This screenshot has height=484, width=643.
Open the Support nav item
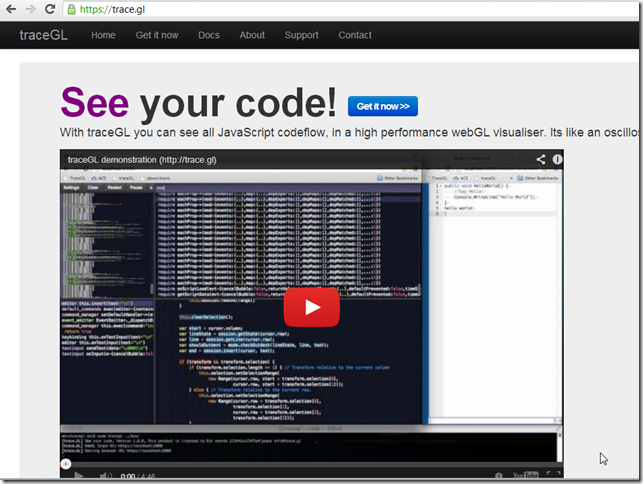(301, 35)
